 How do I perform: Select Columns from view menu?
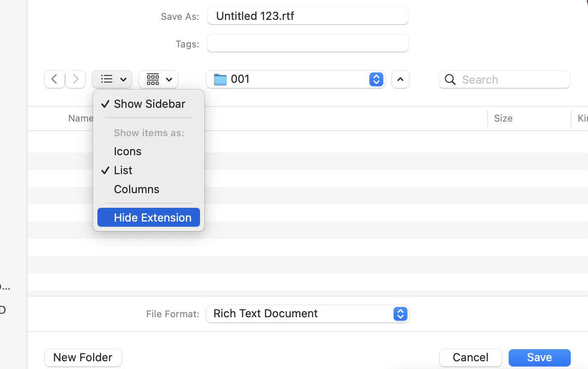click(137, 189)
